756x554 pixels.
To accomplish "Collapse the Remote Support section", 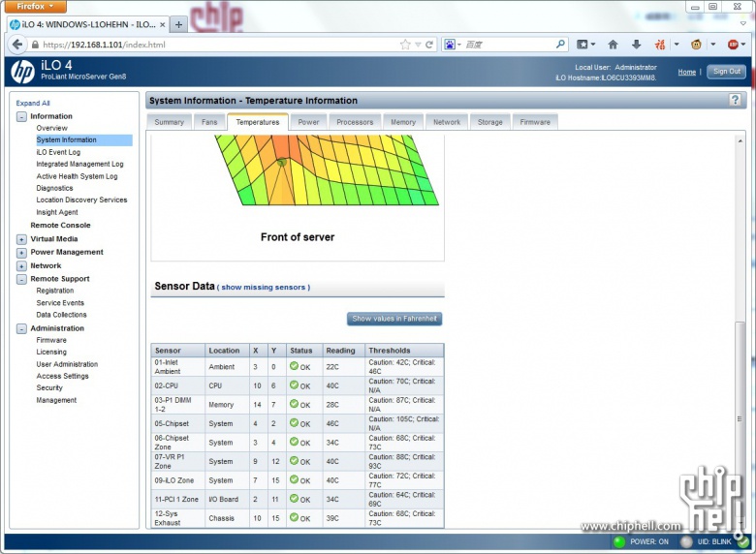I will click(x=21, y=279).
